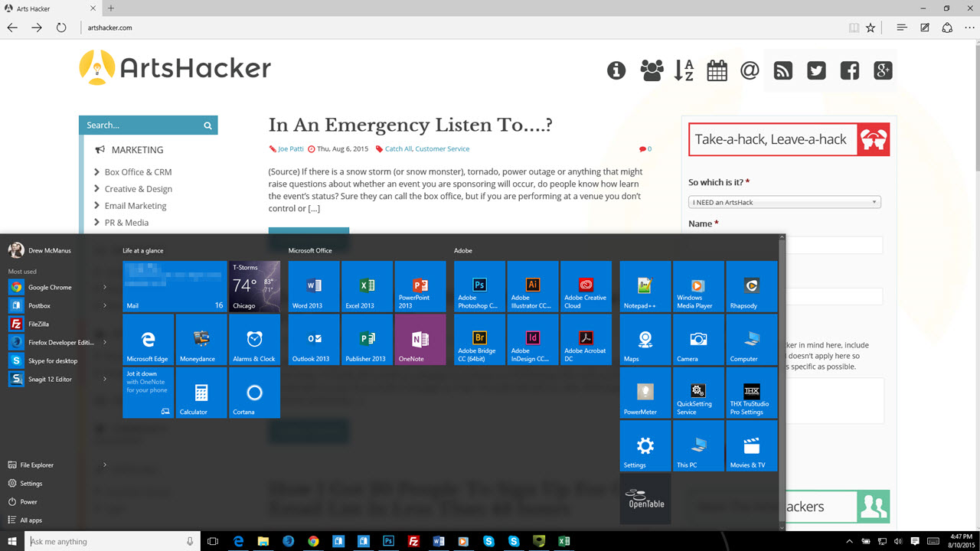This screenshot has height=551, width=980.
Task: Open the THX TruStudio Pro Settings tile
Action: (752, 393)
